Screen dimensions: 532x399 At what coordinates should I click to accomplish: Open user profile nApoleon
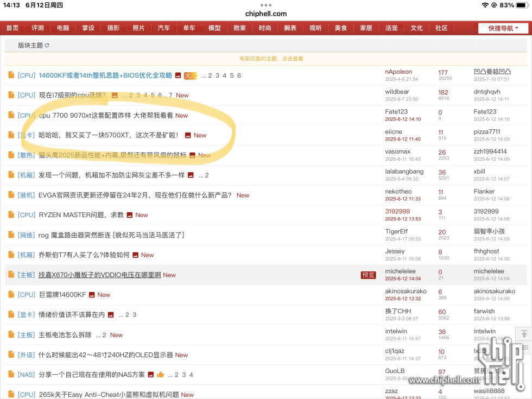[x=398, y=72]
